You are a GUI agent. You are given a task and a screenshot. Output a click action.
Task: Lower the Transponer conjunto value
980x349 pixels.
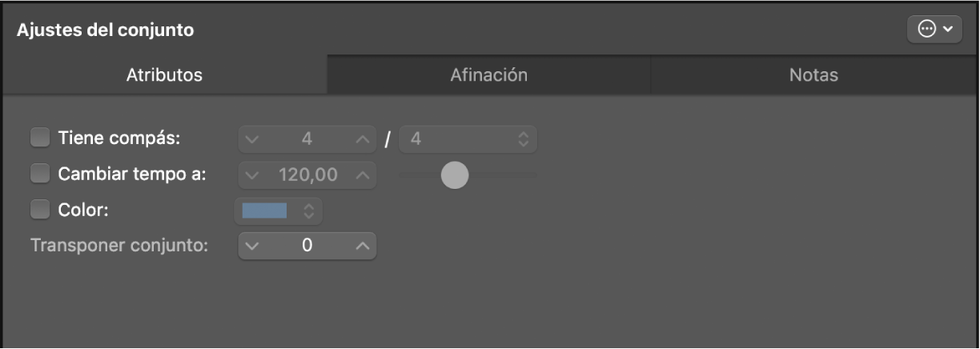(253, 246)
